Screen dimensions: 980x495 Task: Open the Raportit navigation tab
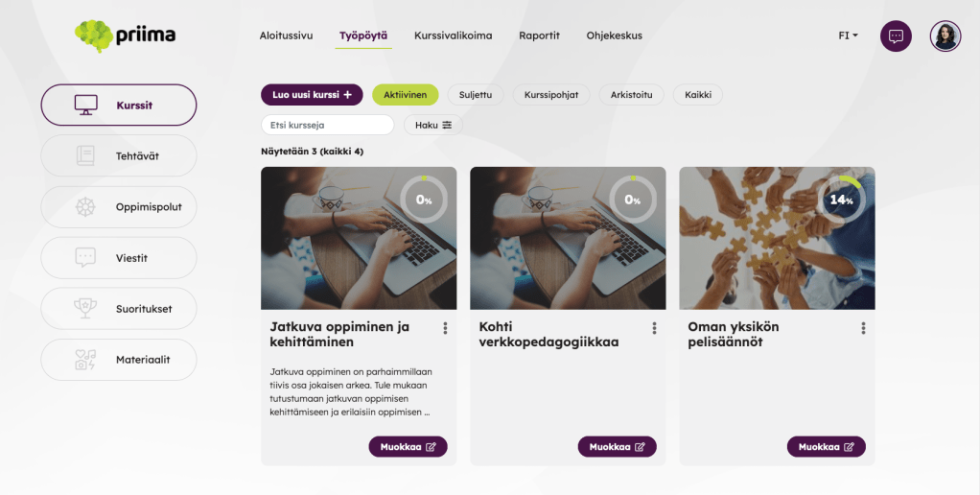tap(539, 35)
